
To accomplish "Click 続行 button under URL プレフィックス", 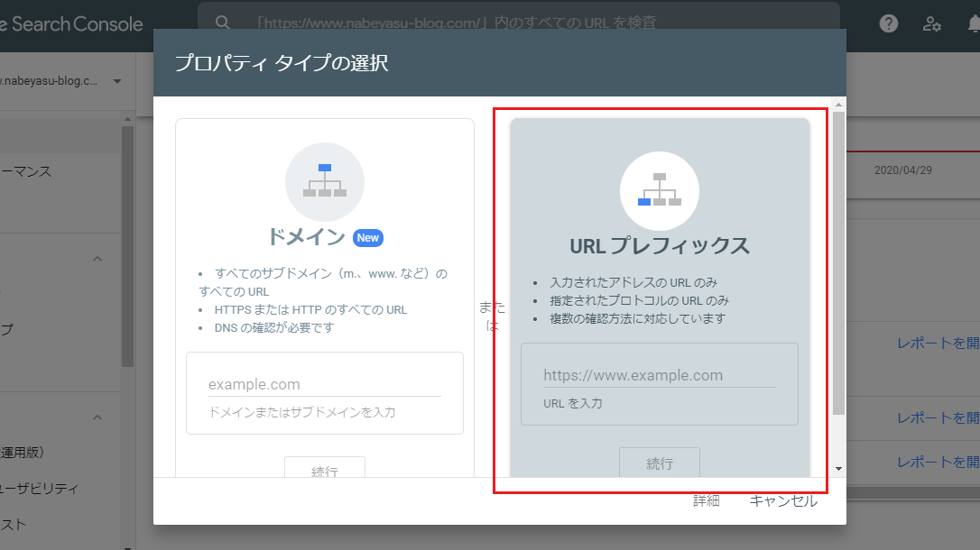I will pos(660,463).
